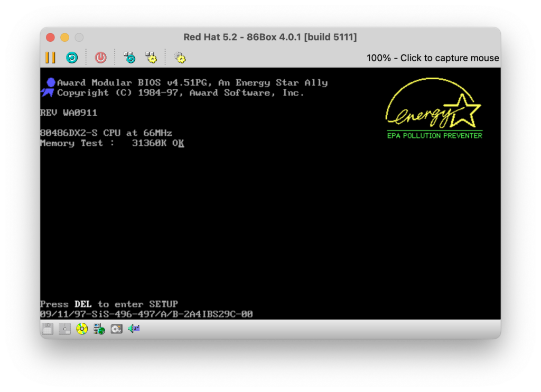Click "EPA POLLUTION PREVENTER" text
Image resolution: width=541 pixels, height=392 pixels.
coord(434,136)
